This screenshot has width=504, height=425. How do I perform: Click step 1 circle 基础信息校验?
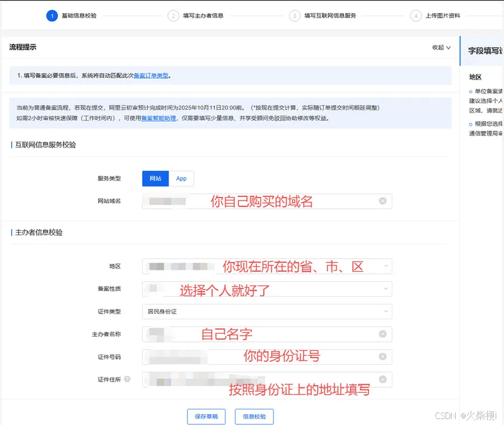tap(52, 16)
